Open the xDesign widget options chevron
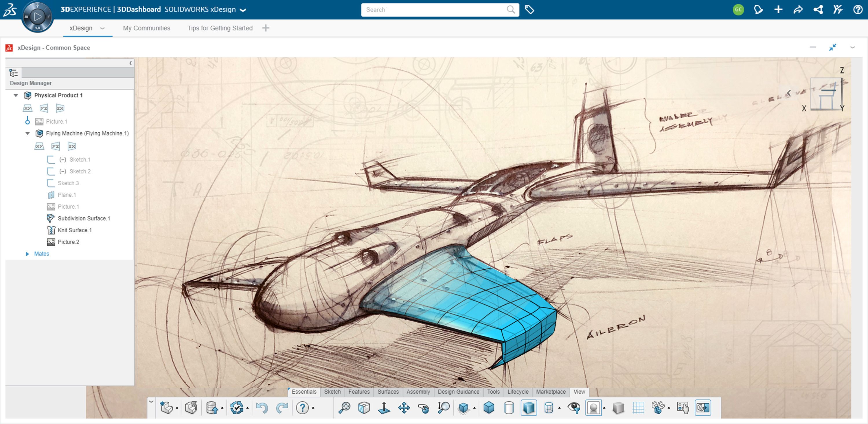The image size is (868, 424). (852, 47)
